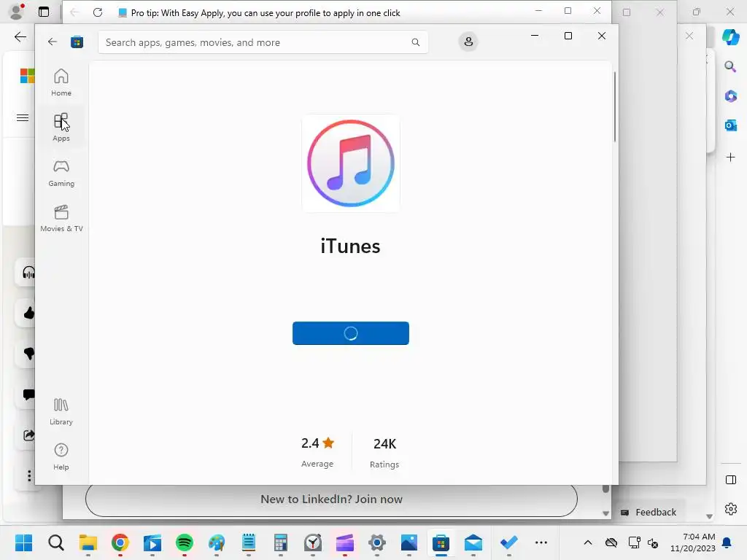The width and height of the screenshot is (747, 560).
Task: Click the plus to add sidebar app
Action: pyautogui.click(x=730, y=157)
